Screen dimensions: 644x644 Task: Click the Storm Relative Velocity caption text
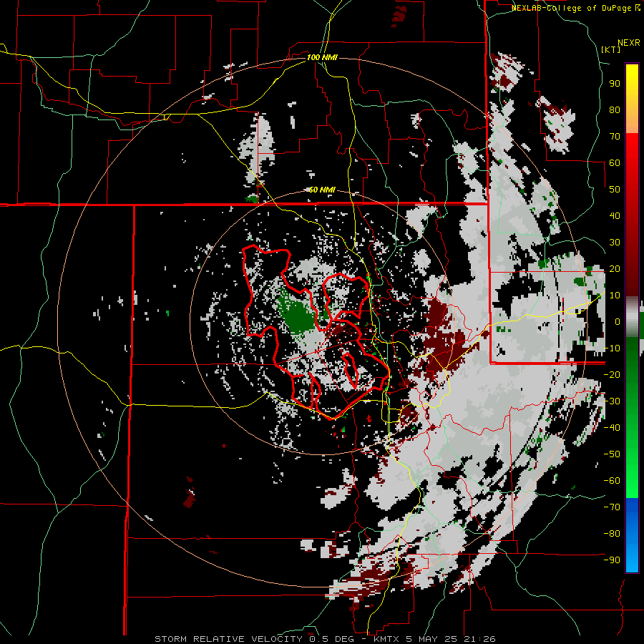325,639
